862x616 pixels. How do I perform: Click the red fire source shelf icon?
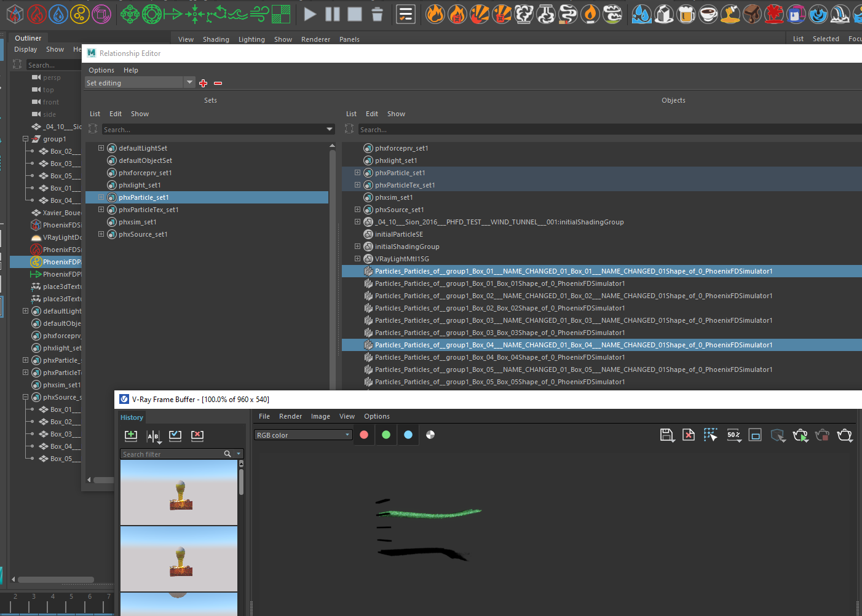point(36,14)
